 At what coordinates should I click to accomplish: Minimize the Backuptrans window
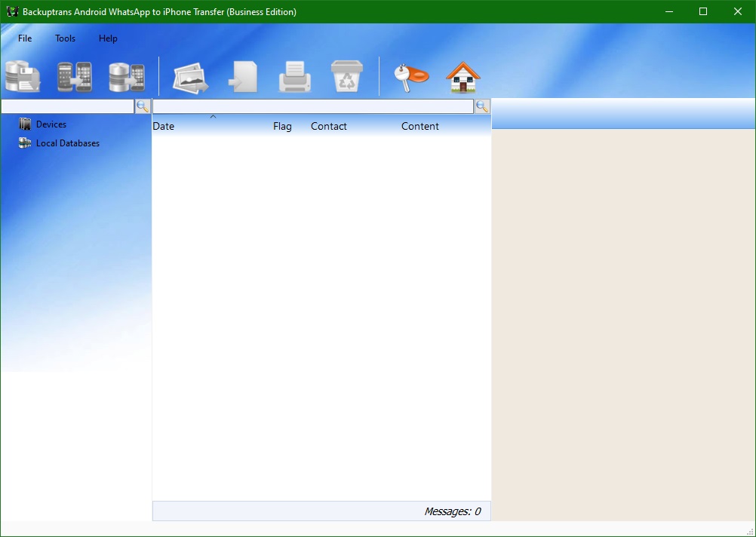click(668, 11)
